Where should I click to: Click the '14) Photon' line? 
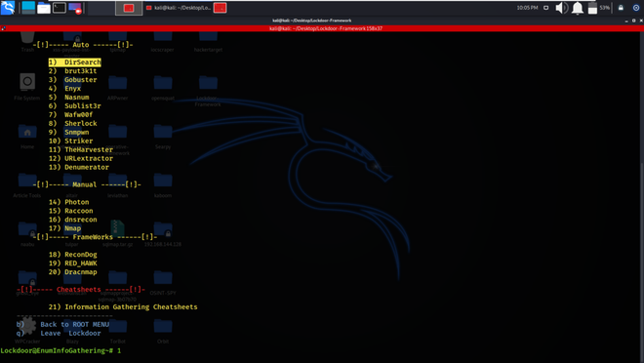coord(68,202)
